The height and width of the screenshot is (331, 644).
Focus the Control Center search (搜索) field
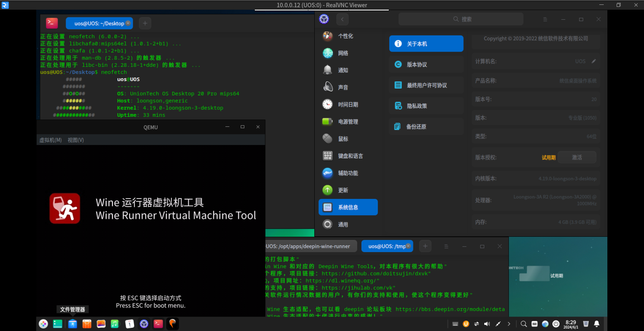[x=461, y=19]
